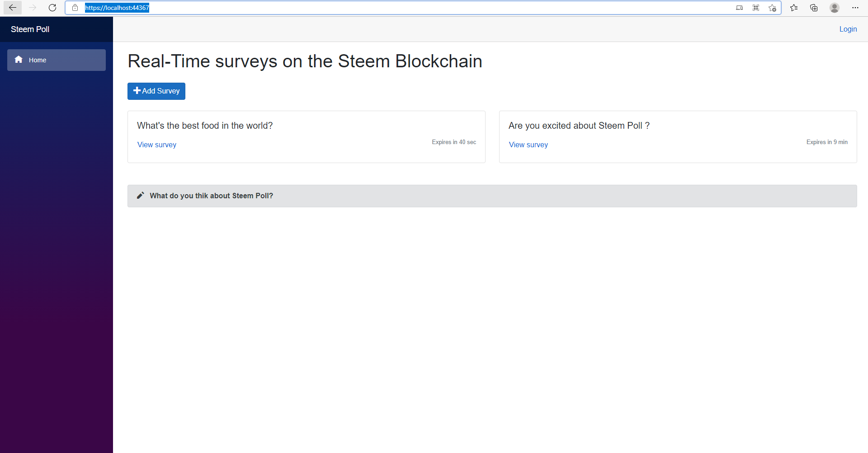Click the browser back arrow
The height and width of the screenshot is (453, 868).
13,8
